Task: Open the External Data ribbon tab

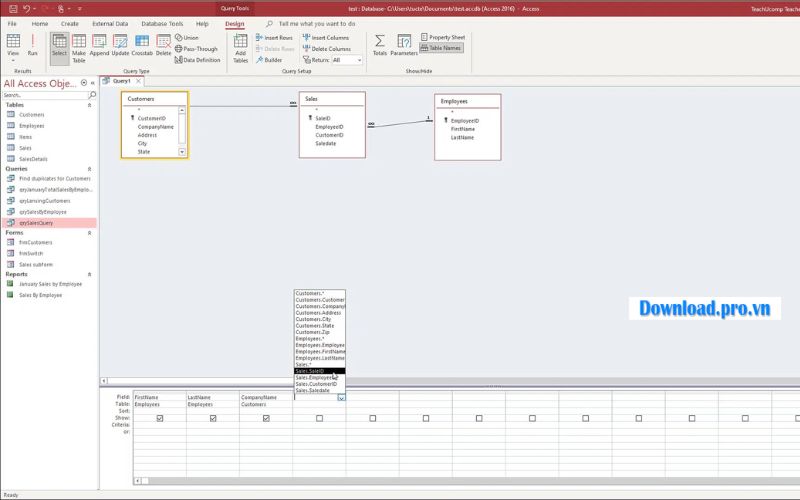Action: 109,23
